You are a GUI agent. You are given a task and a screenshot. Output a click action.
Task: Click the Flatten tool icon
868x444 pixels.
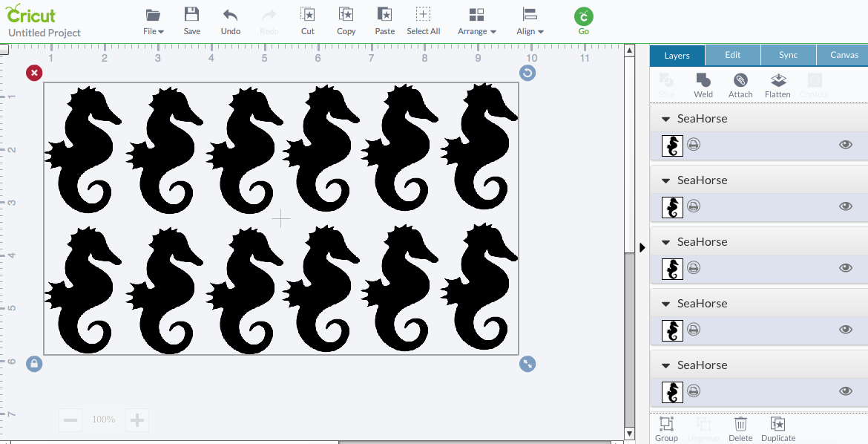(777, 80)
